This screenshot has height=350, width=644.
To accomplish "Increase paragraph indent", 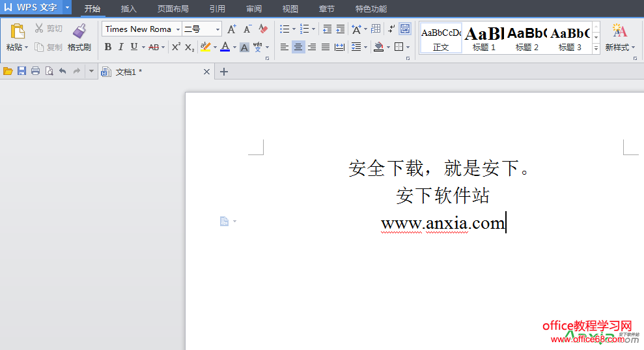I will coord(341,29).
